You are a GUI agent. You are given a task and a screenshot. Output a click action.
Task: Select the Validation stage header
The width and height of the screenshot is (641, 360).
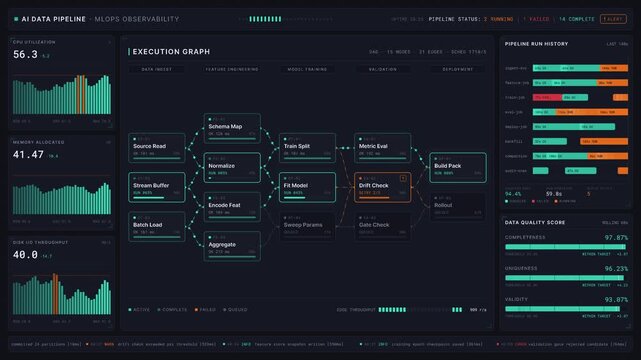coord(382,69)
